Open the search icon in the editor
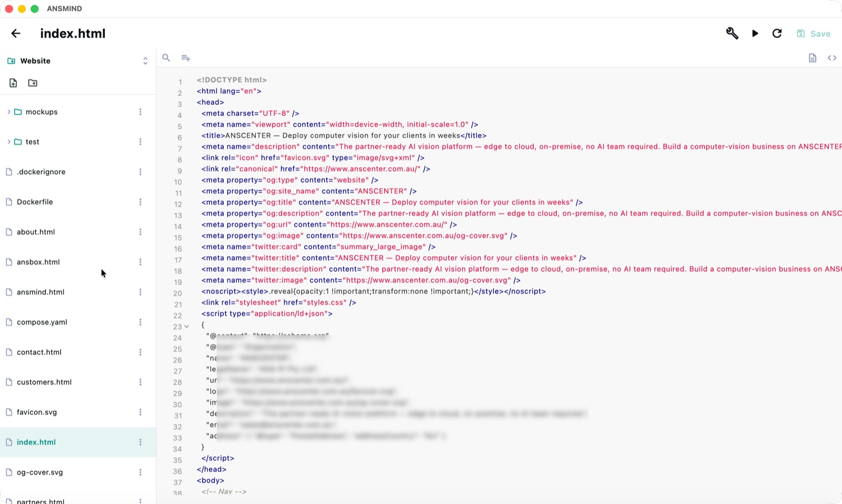Viewport: 842px width, 504px height. coord(166,58)
